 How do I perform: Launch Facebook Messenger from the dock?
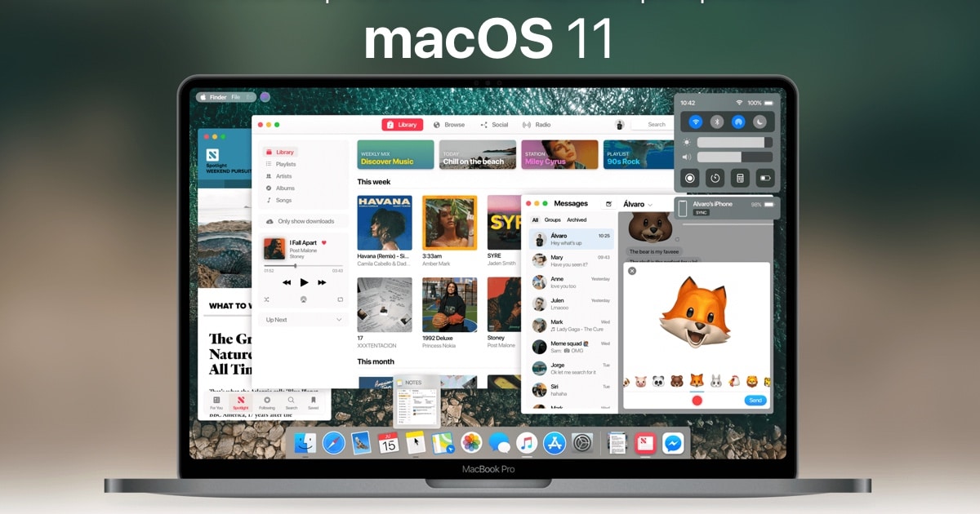click(673, 443)
